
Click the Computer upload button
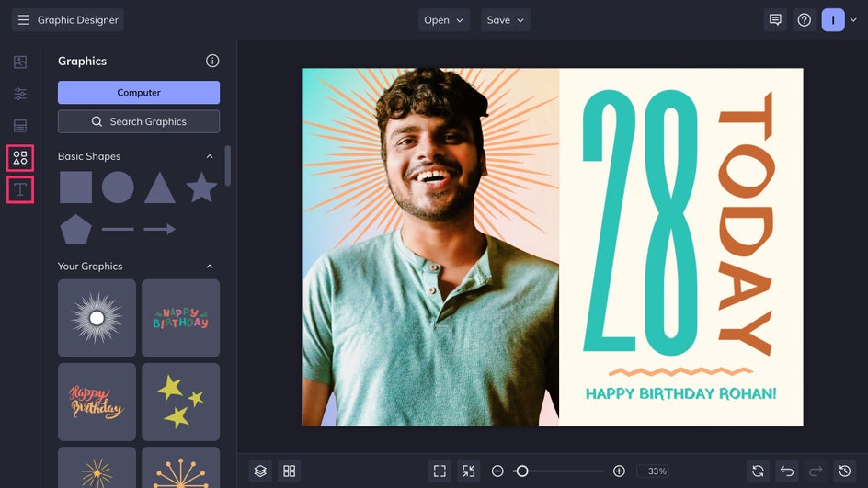coord(139,93)
